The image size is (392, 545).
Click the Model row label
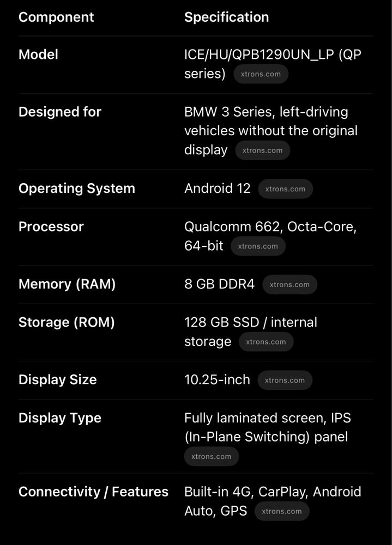38,55
